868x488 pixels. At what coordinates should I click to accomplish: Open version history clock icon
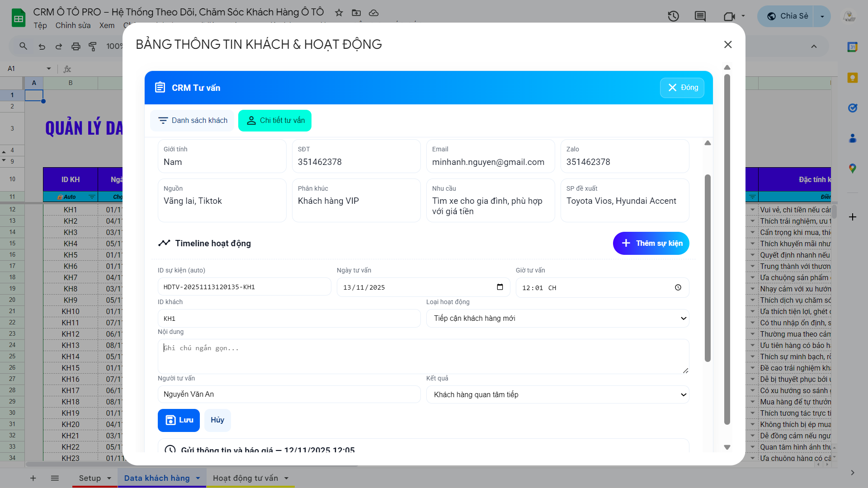[x=673, y=16]
